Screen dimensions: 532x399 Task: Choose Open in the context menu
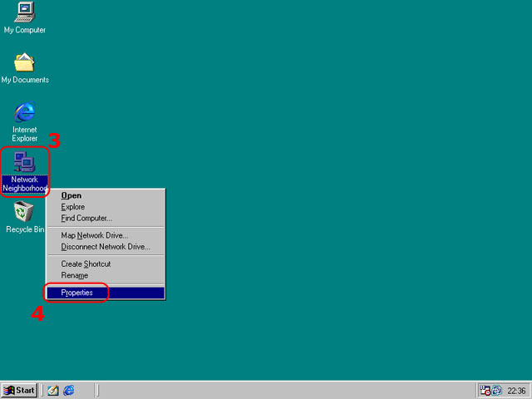click(106, 195)
